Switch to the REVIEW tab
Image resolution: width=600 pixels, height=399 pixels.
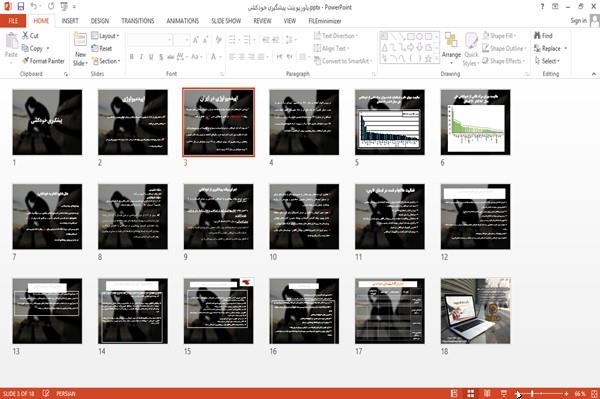[x=262, y=21]
